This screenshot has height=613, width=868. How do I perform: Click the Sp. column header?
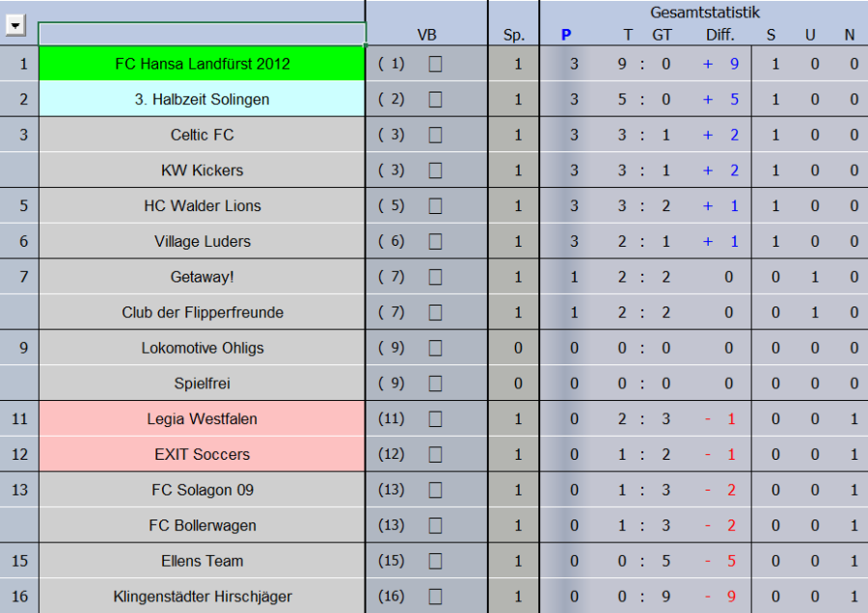tap(514, 35)
